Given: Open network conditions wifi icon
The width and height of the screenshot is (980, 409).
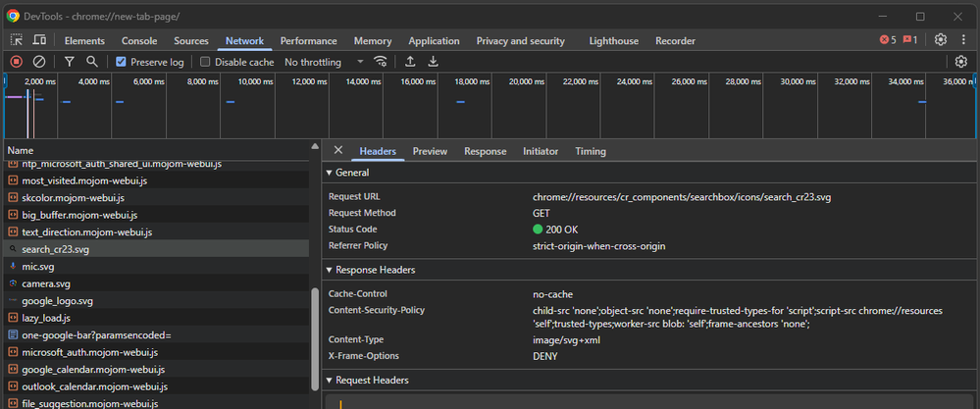Looking at the screenshot, I should pos(381,62).
